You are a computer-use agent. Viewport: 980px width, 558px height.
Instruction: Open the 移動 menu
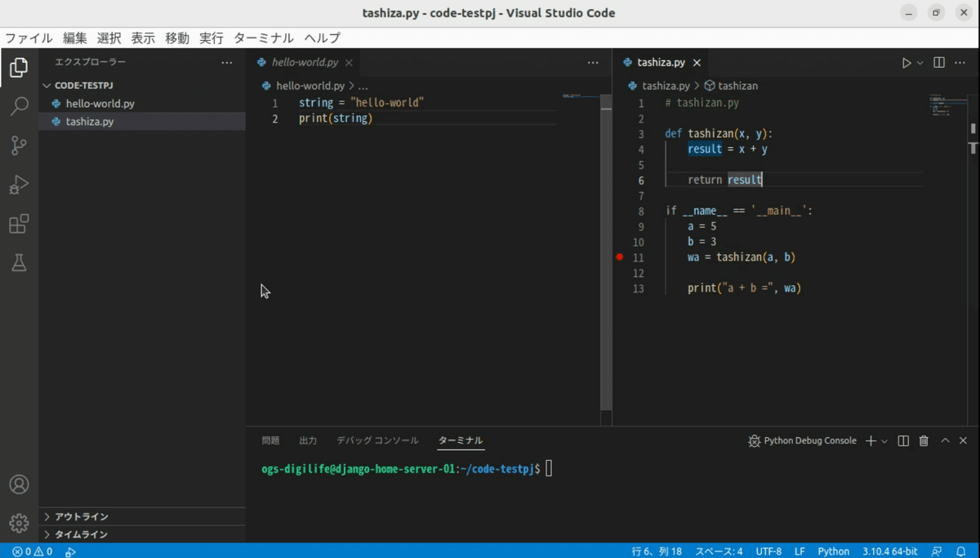point(177,38)
